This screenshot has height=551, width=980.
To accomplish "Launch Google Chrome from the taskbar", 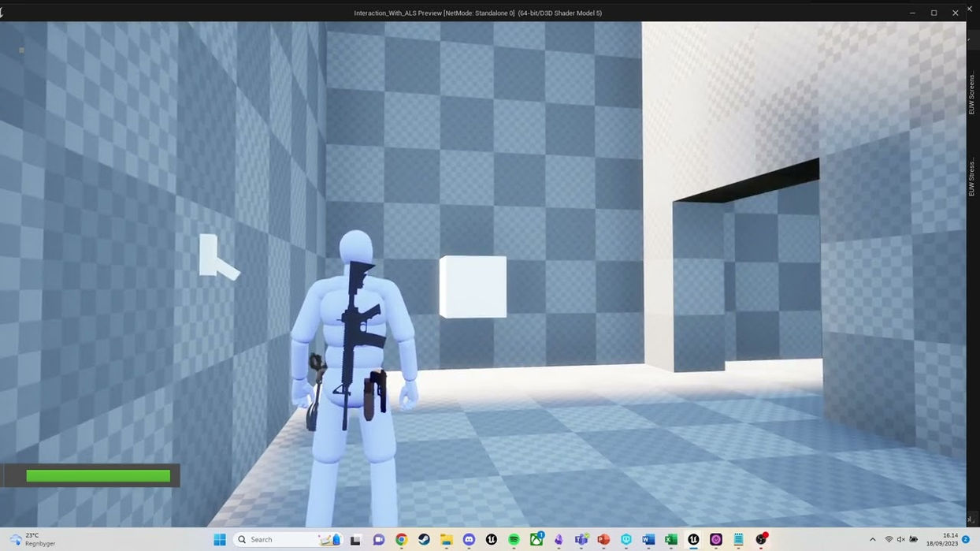I will 401,540.
